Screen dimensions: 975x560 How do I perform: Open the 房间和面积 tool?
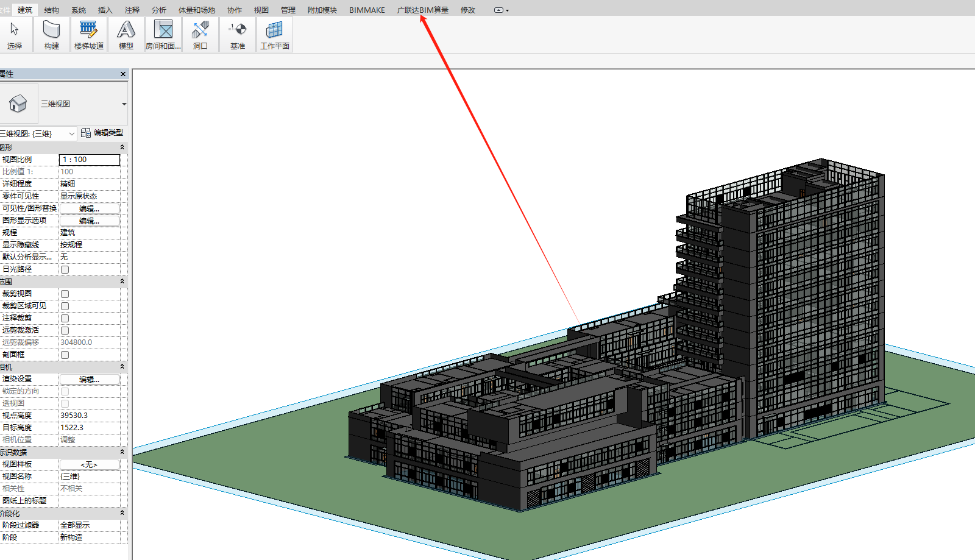[163, 35]
